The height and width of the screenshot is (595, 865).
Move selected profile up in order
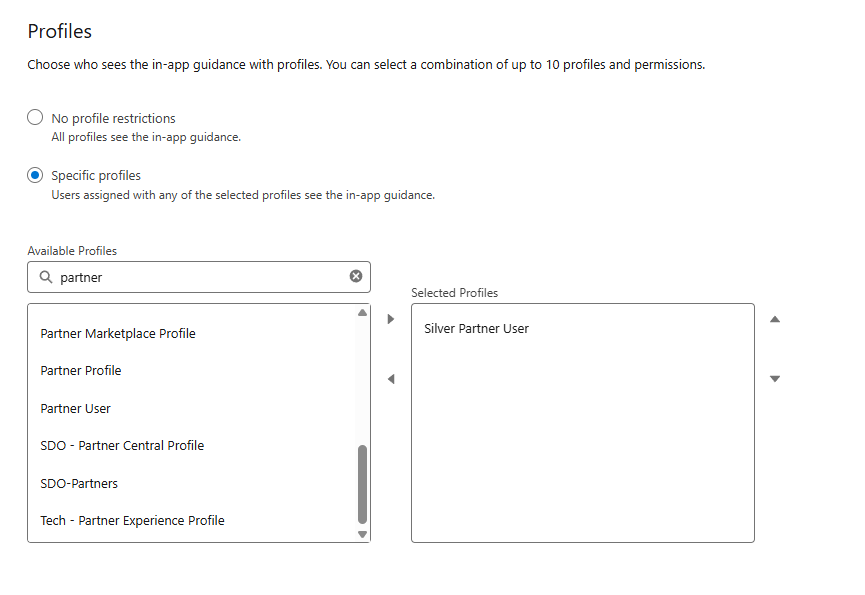tap(775, 319)
